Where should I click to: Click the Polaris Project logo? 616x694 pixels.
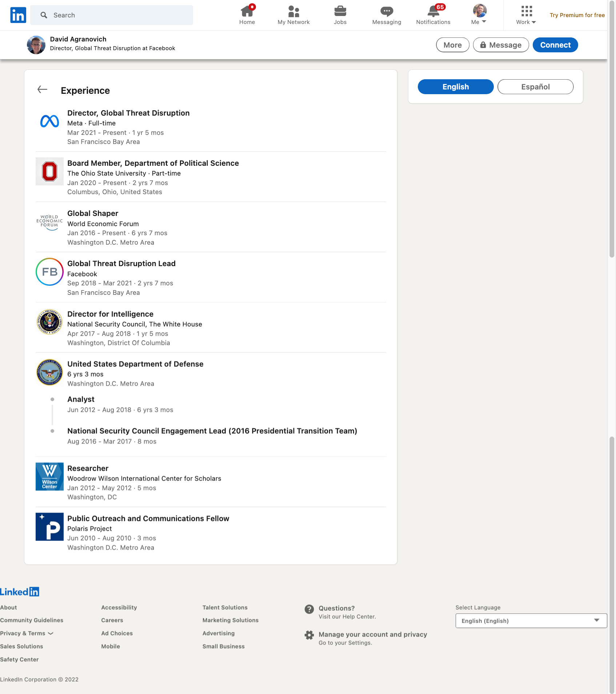tap(49, 526)
